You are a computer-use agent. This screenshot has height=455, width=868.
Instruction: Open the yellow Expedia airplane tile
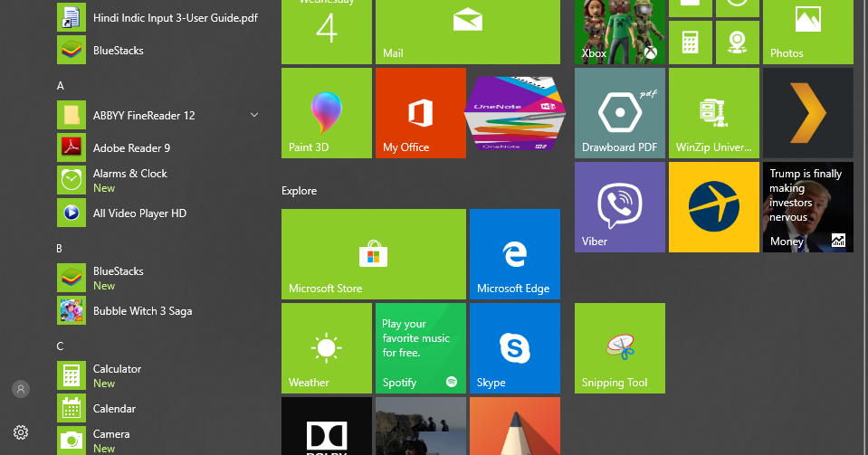point(714,207)
